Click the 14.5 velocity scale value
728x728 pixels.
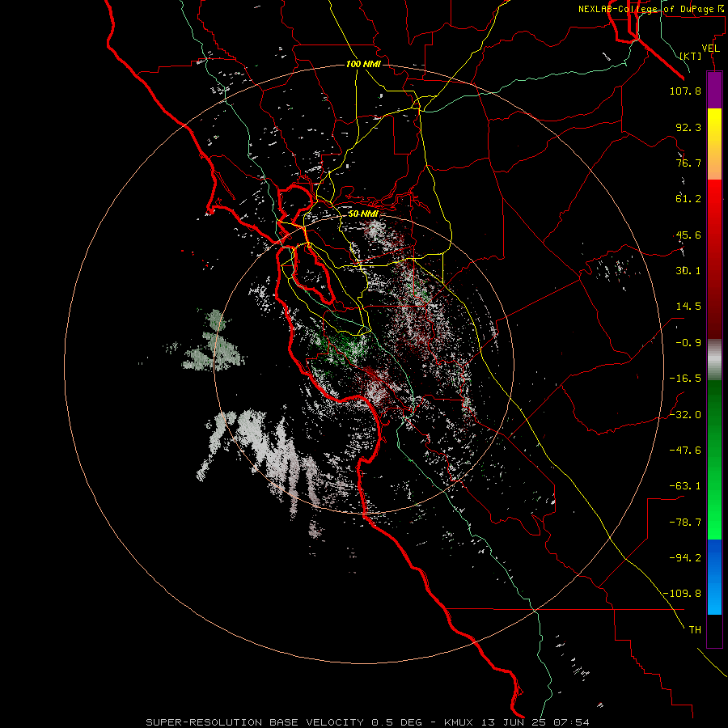688,307
